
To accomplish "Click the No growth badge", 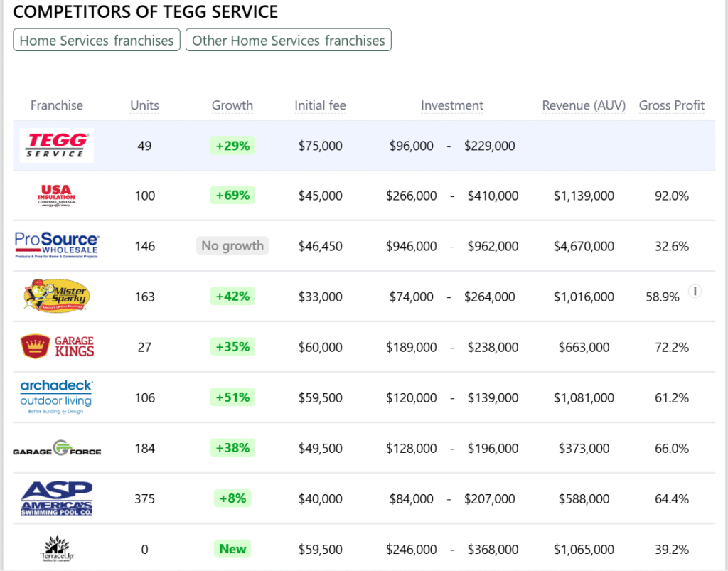I will tap(232, 245).
